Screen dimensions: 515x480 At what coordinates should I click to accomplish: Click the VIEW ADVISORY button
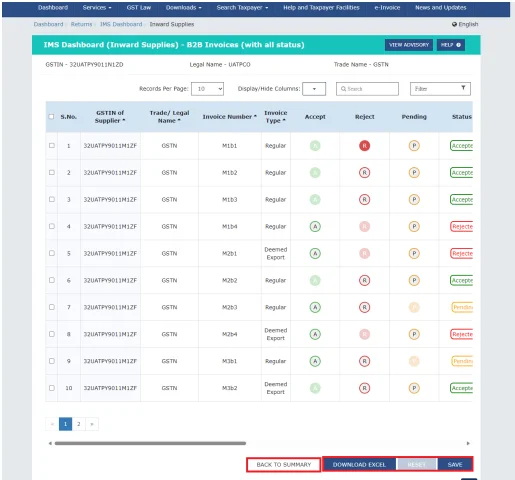point(409,45)
